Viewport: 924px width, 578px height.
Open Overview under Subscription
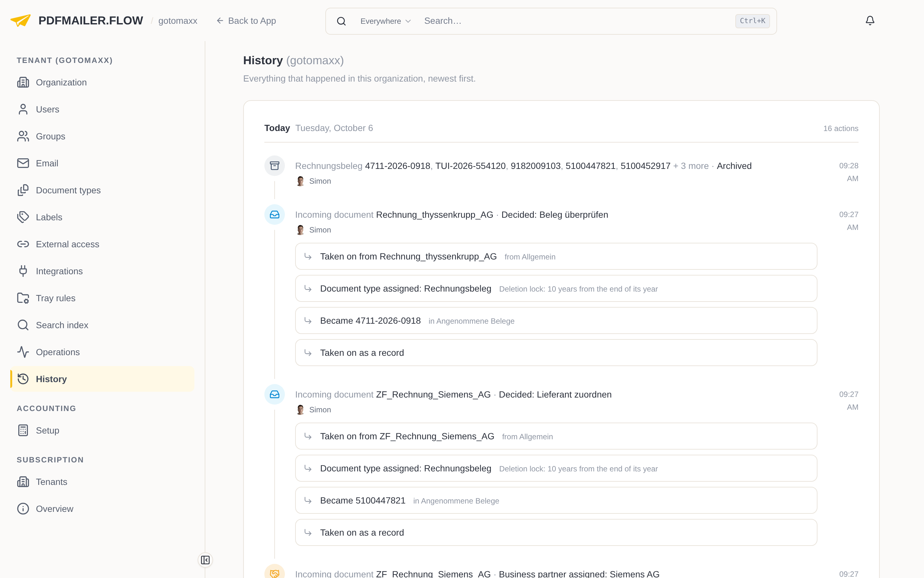coord(102,509)
